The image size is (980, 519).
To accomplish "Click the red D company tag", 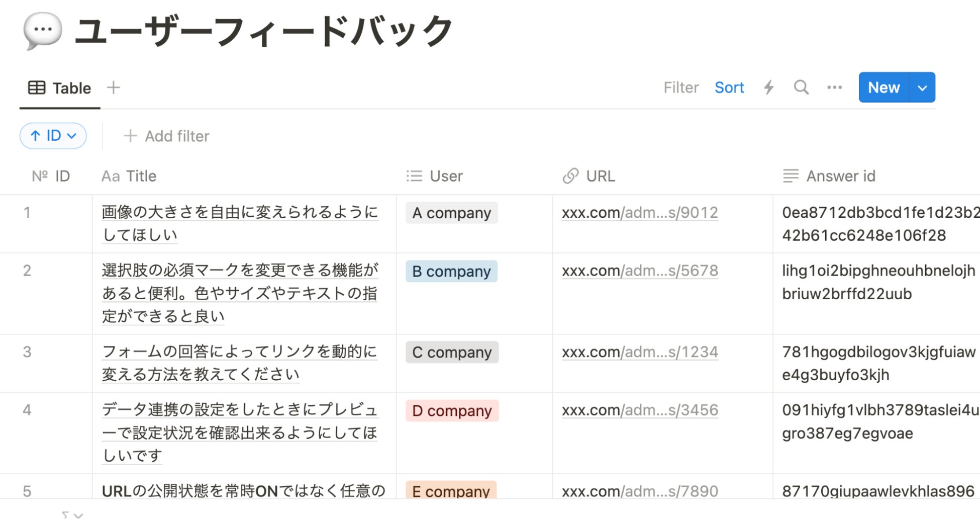I will 452,411.
